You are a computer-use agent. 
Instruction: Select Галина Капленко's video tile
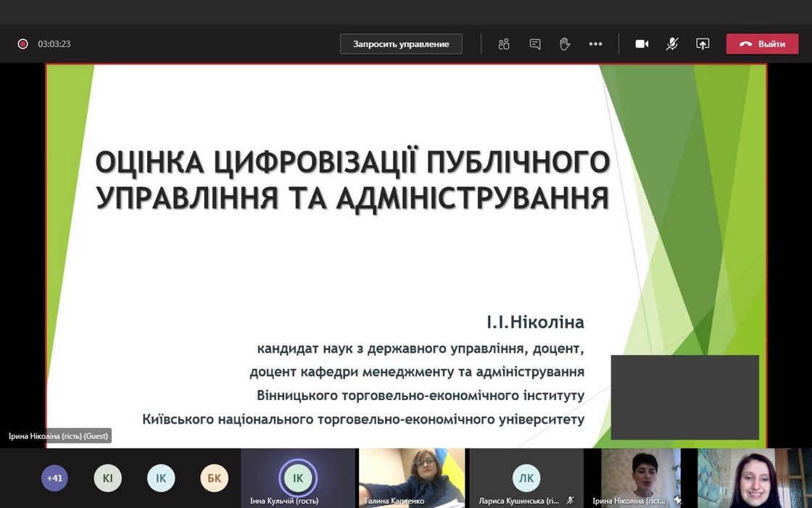point(411,476)
